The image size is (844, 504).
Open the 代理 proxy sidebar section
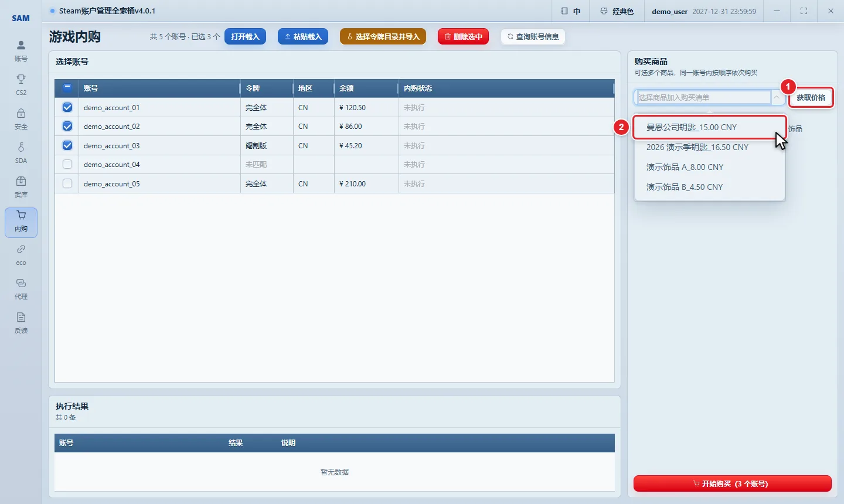[x=21, y=290]
